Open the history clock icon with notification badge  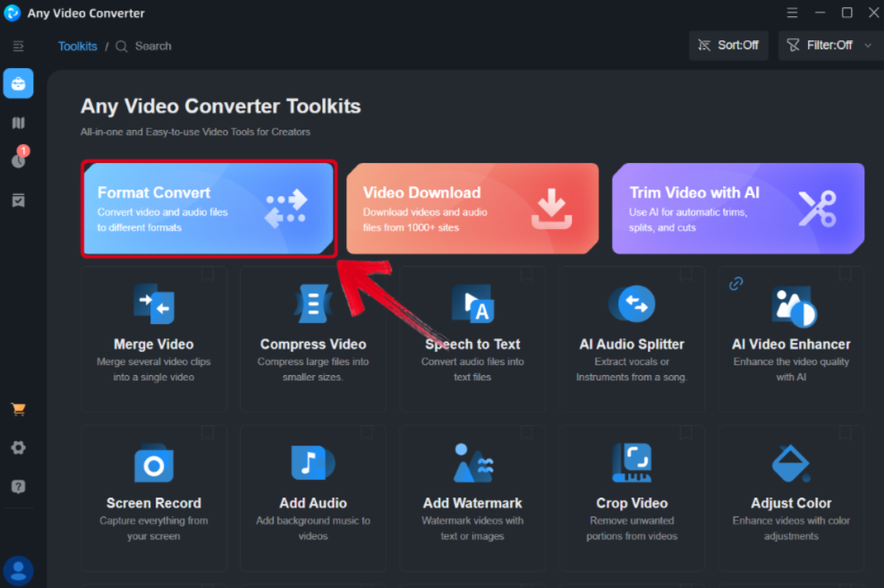coord(19,159)
